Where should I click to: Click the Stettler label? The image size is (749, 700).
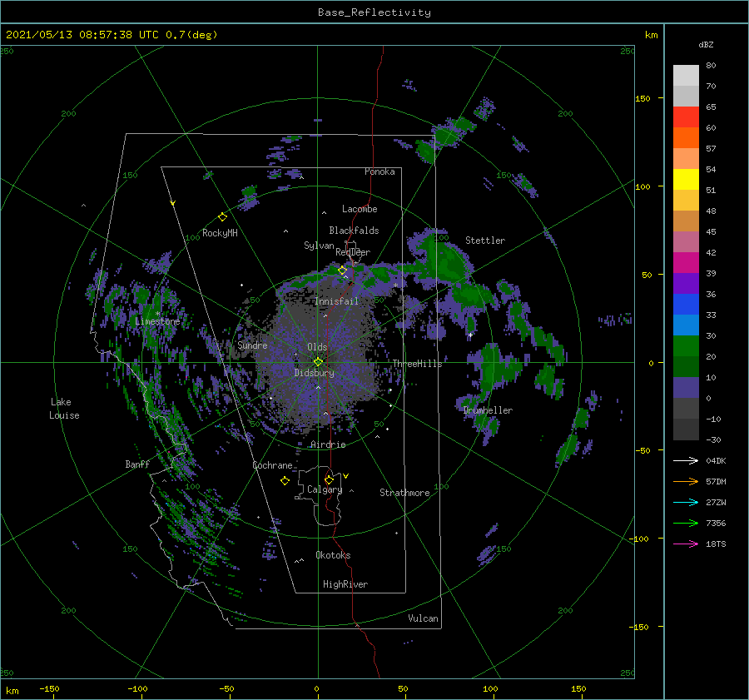485,241
